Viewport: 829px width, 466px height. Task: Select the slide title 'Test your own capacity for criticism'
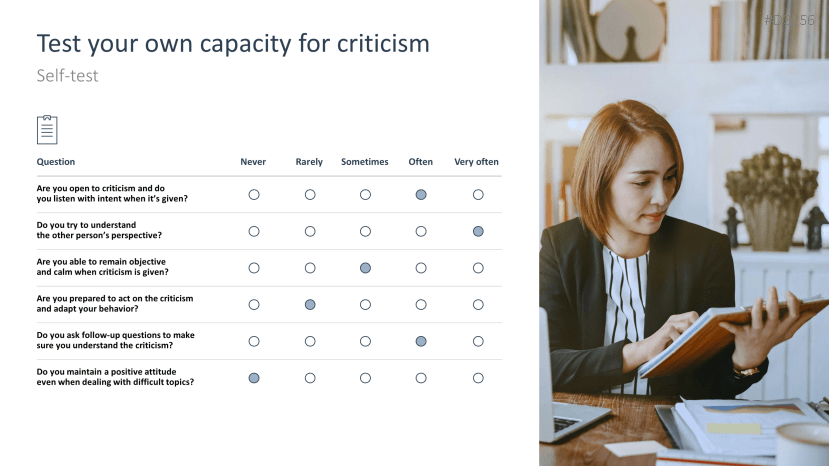coord(233,43)
